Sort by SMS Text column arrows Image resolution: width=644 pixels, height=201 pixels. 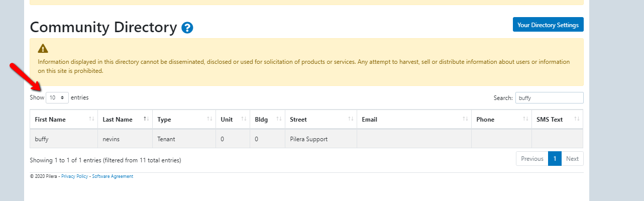(x=577, y=119)
